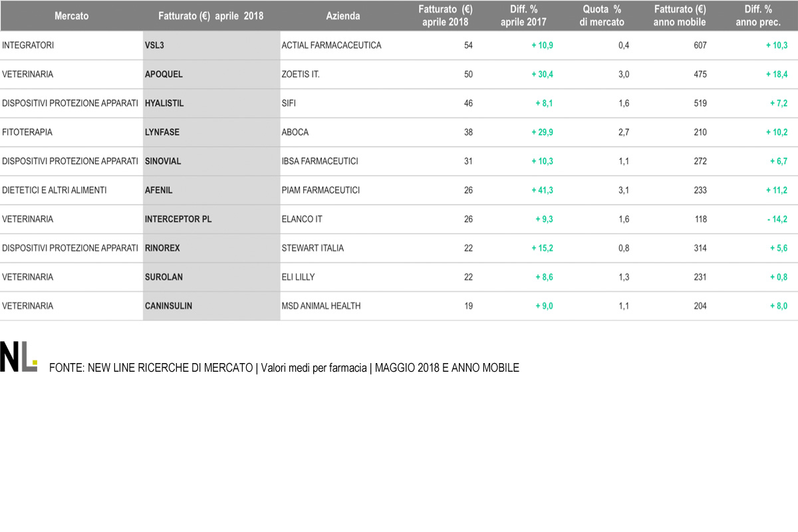Image resolution: width=798 pixels, height=532 pixels.
Task: Click the CANINSULIN product name
Action: coord(169,306)
